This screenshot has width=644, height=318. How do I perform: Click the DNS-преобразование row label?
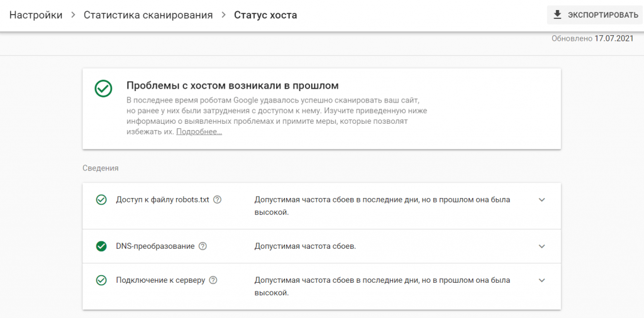click(155, 246)
